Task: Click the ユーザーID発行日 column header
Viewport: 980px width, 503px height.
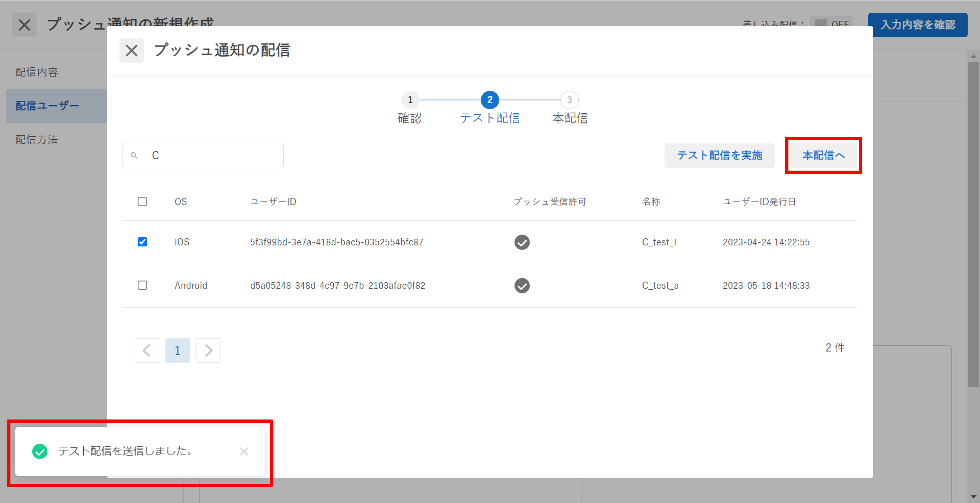Action: tap(759, 202)
